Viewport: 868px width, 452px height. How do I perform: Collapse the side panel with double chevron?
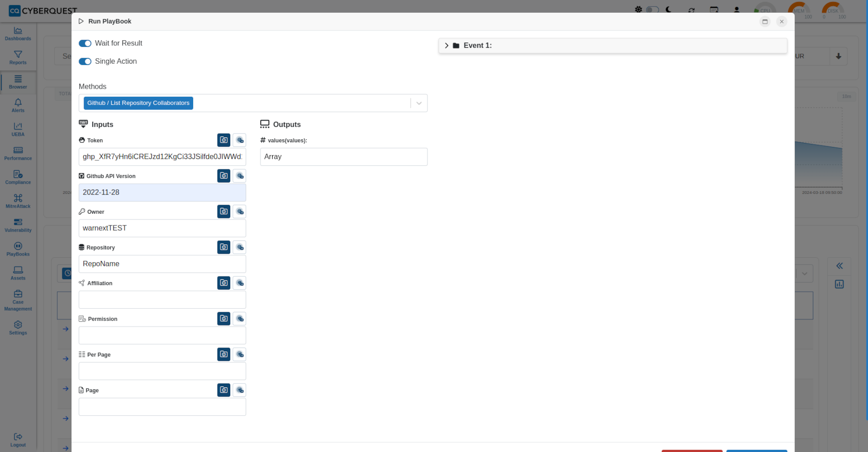839,266
